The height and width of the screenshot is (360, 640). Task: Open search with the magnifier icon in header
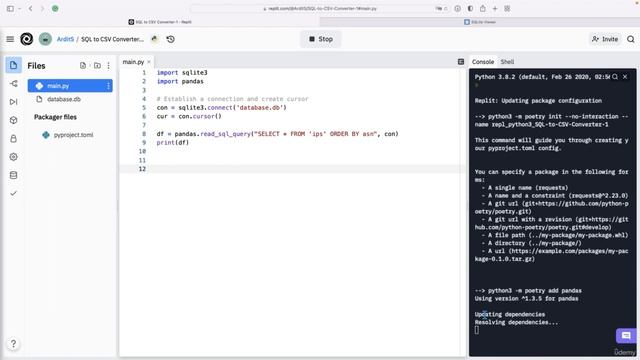click(631, 39)
